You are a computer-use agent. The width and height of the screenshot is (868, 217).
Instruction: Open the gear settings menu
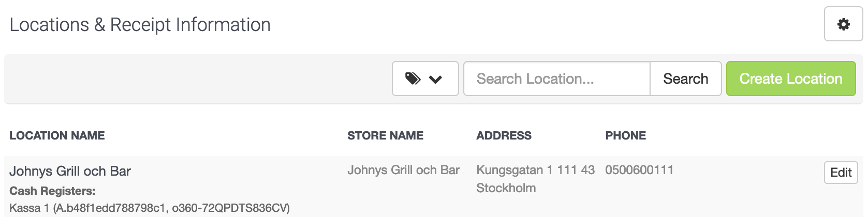pos(843,24)
